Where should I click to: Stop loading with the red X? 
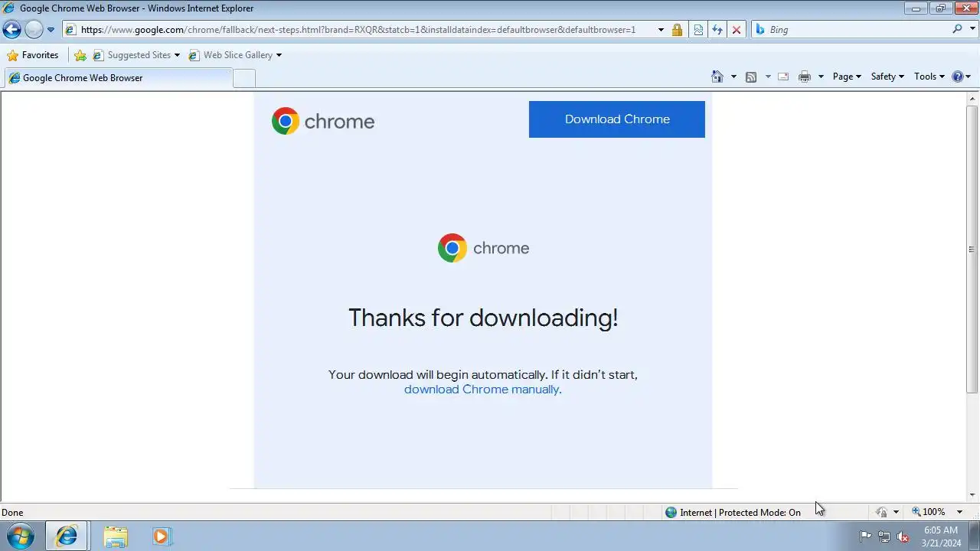click(737, 30)
